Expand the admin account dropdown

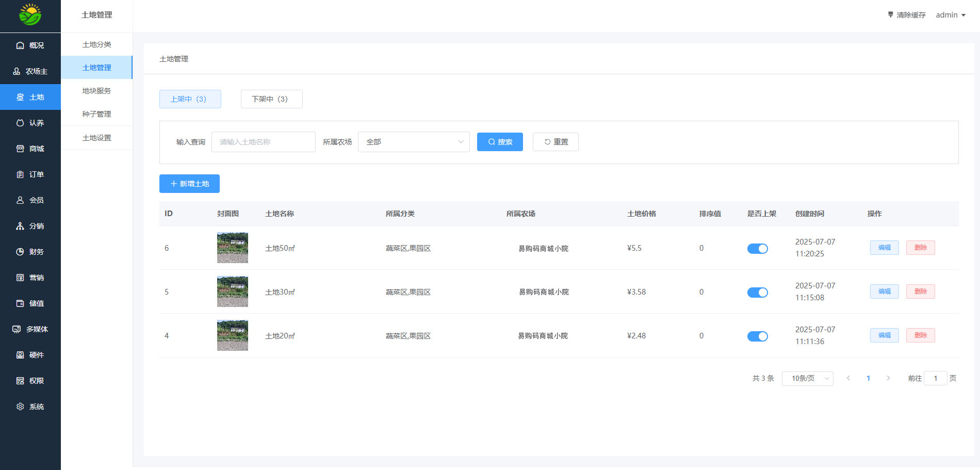[x=950, y=14]
